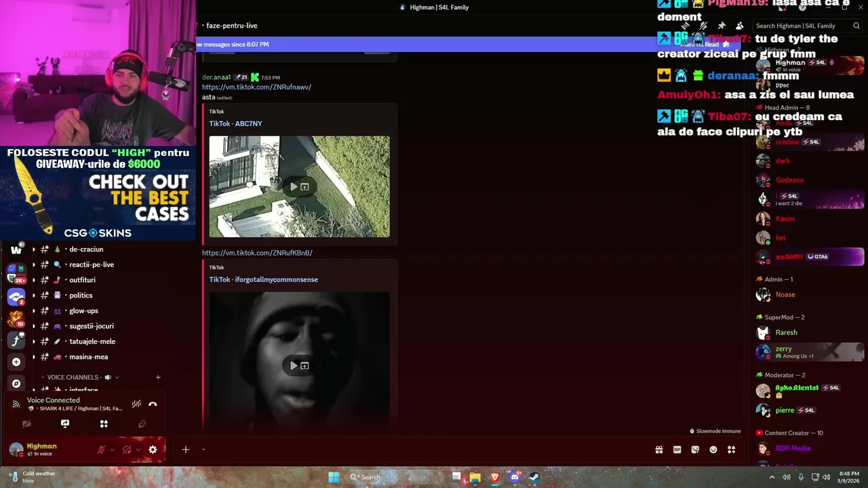The width and height of the screenshot is (868, 488).
Task: Open link vm.tiktok.com/ZNRufnawv/
Action: [x=256, y=87]
